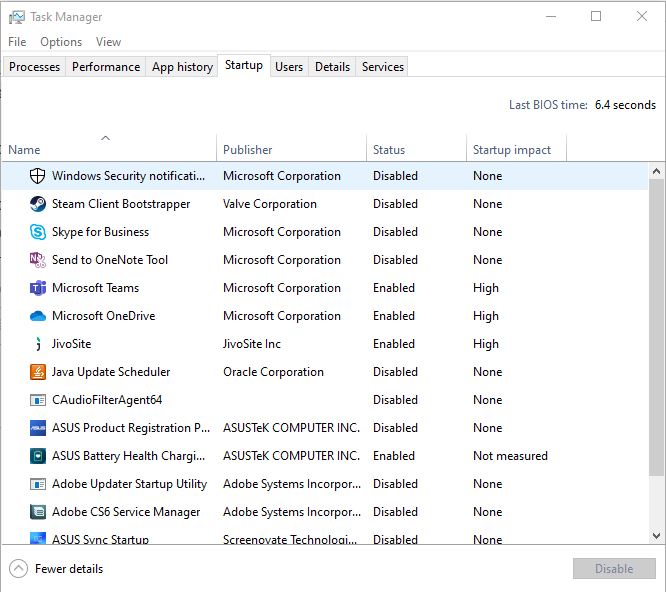Click the scrollbar down arrow
This screenshot has height=592, width=666.
click(656, 536)
